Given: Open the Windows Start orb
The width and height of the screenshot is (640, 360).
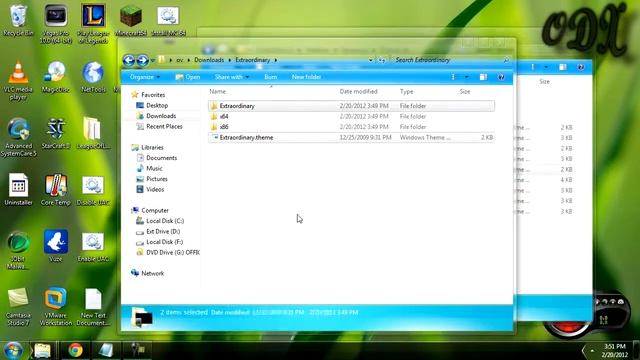Looking at the screenshot, I should [13, 350].
